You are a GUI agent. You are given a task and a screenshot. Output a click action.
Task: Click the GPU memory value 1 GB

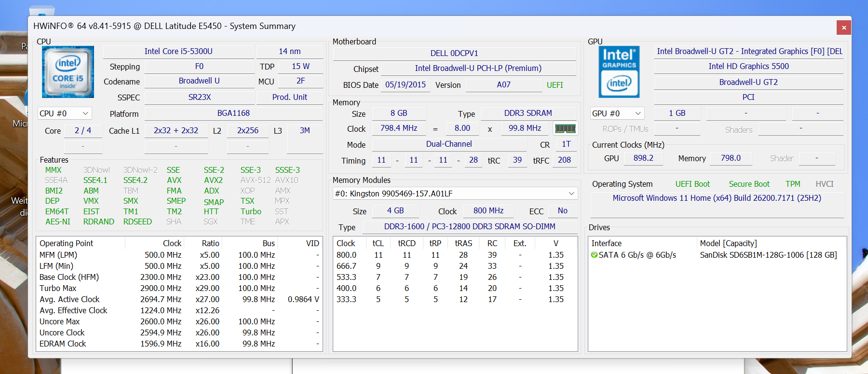[677, 113]
